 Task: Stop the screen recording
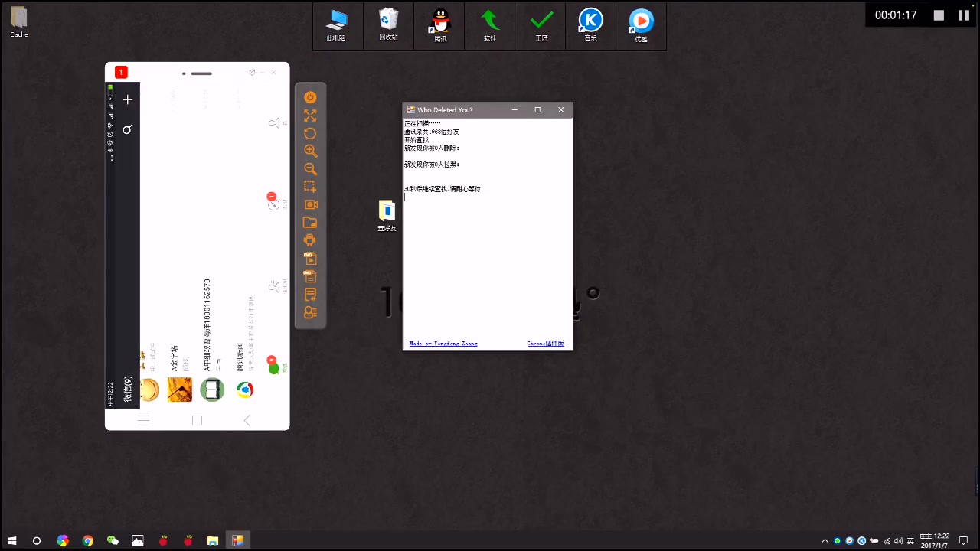939,15
